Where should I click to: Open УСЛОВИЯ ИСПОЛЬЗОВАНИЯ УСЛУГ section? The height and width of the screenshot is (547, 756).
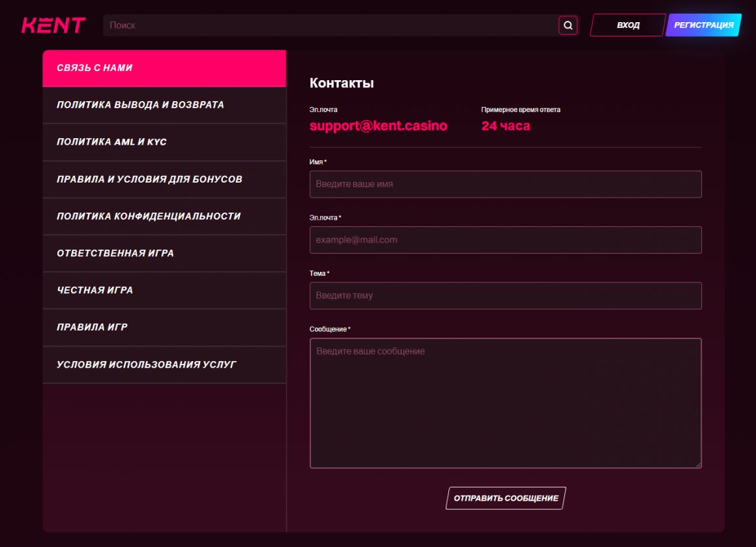tap(164, 364)
